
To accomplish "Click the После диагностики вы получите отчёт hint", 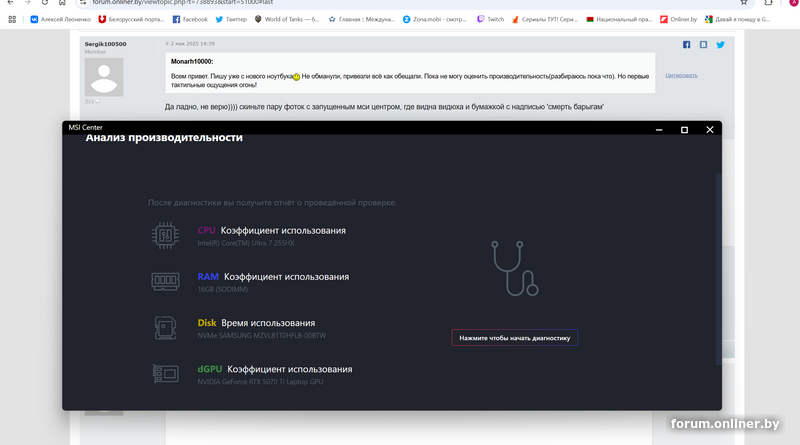I will tap(272, 203).
